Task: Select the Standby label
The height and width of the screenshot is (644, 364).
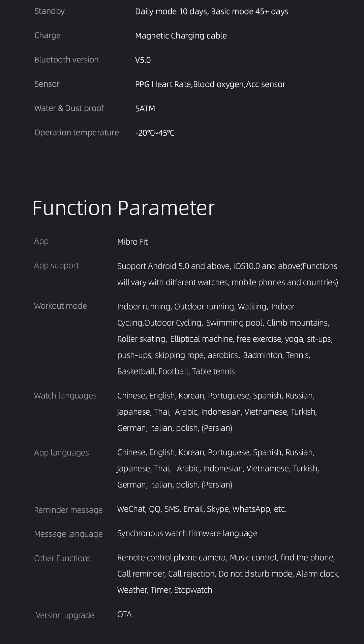Action: [x=50, y=11]
